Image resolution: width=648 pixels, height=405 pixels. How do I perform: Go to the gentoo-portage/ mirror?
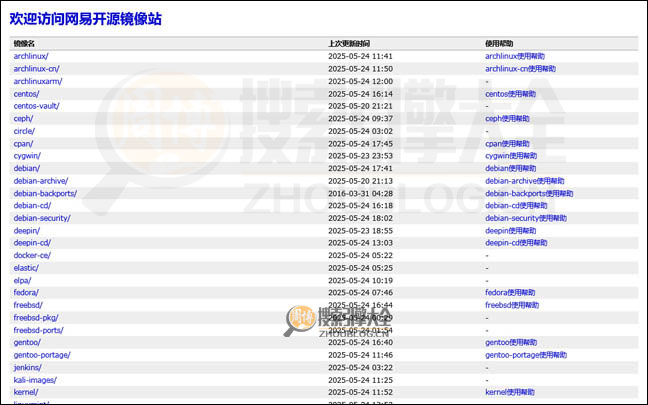pos(42,355)
